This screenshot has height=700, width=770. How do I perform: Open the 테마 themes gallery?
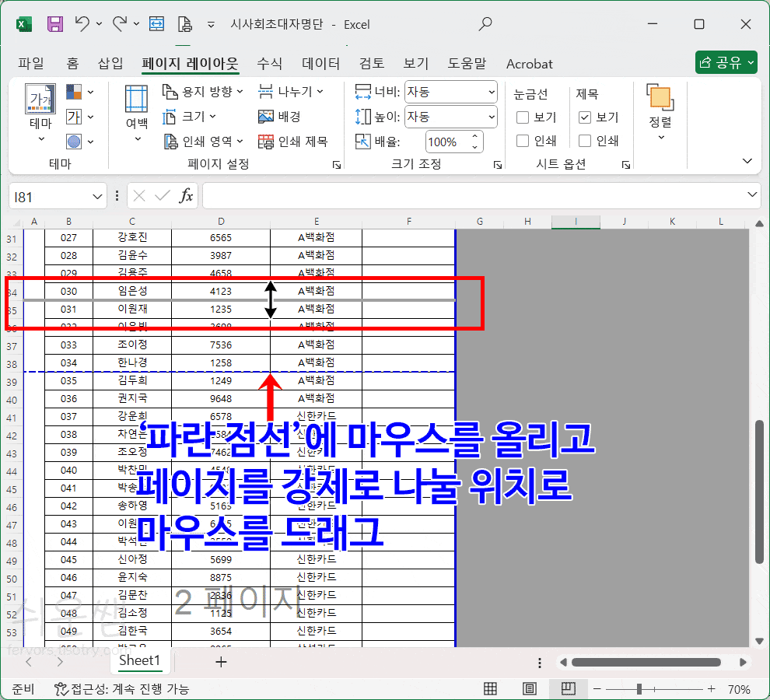click(40, 113)
